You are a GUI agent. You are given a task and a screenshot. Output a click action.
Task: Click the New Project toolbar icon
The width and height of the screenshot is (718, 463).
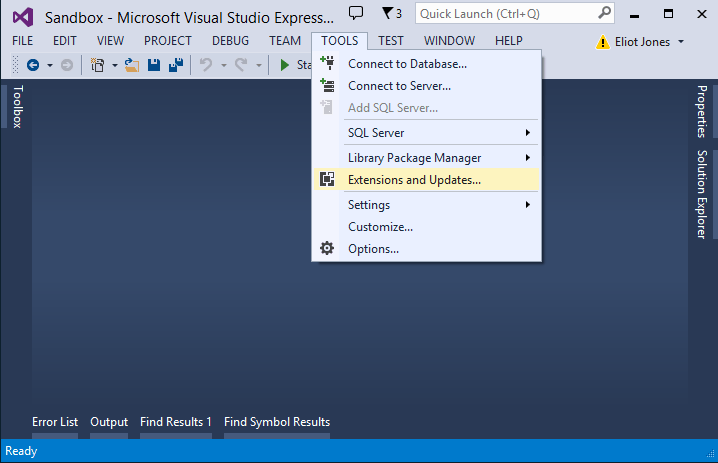[x=98, y=65]
